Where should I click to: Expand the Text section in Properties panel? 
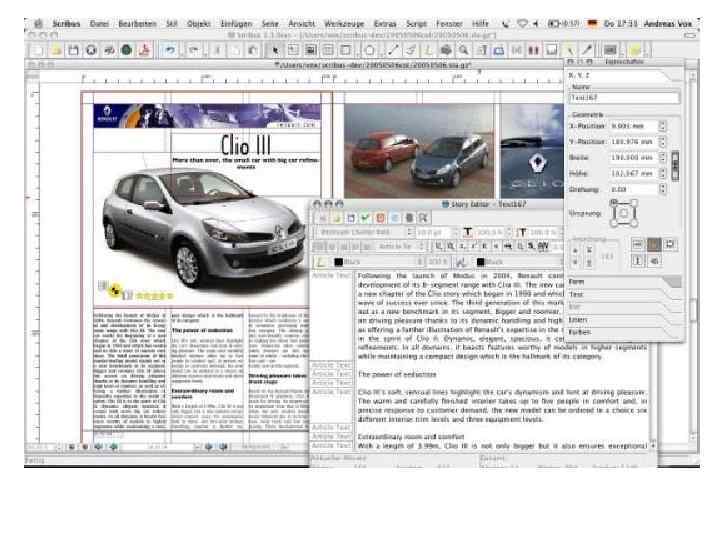coord(624,294)
